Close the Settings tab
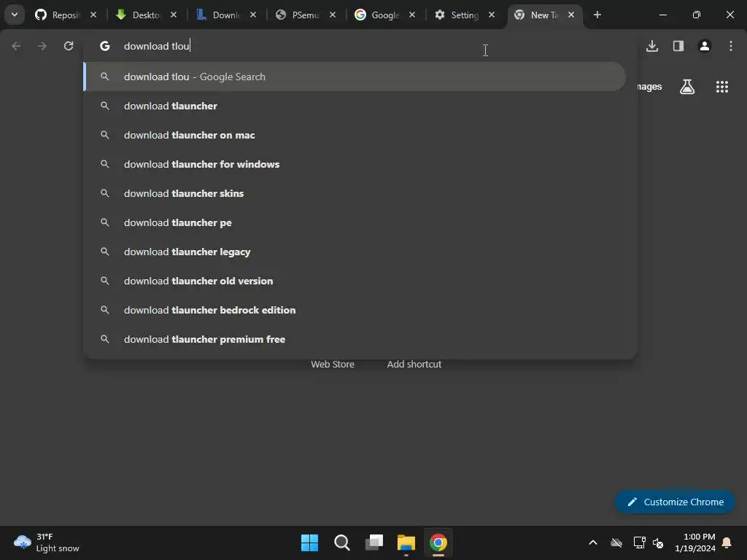Image resolution: width=747 pixels, height=560 pixels. point(492,15)
